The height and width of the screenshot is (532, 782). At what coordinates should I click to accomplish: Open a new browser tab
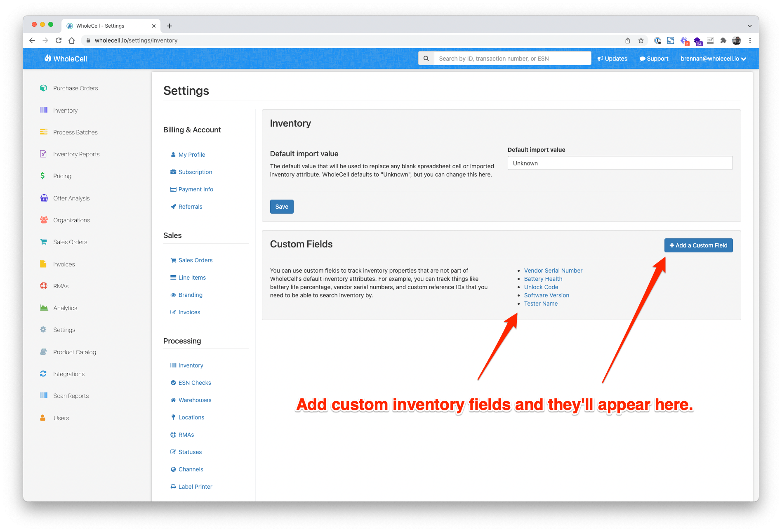(x=170, y=26)
